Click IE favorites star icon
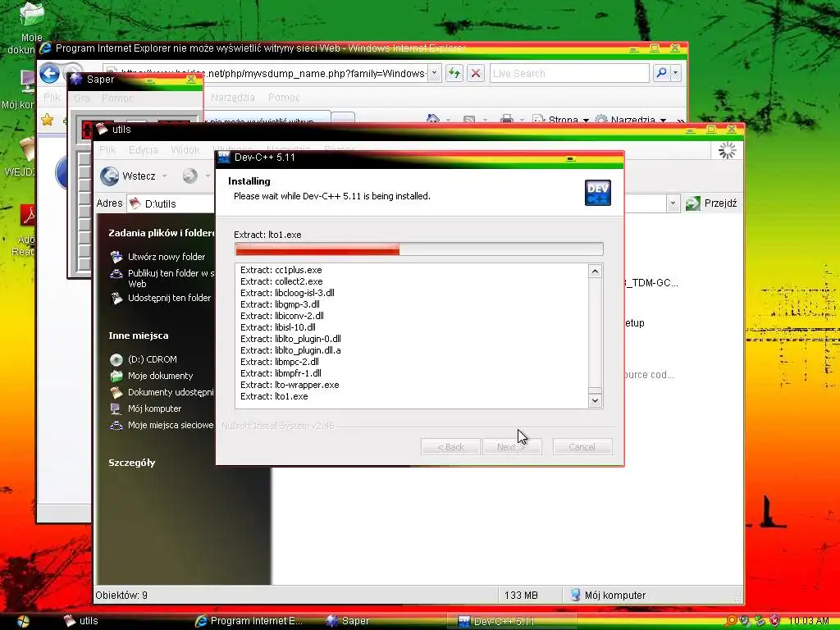840x630 pixels. coord(47,120)
